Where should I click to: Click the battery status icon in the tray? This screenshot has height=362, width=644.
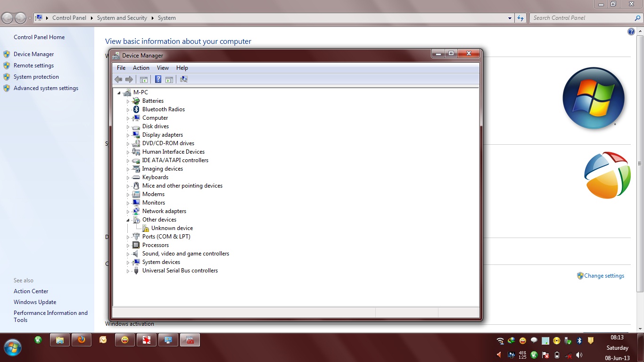[x=556, y=354]
